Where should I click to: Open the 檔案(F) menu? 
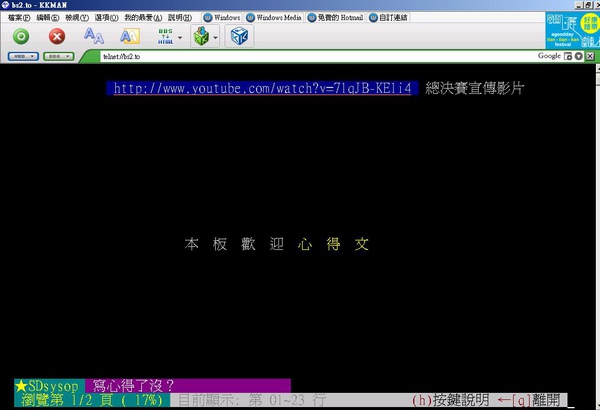click(x=19, y=18)
